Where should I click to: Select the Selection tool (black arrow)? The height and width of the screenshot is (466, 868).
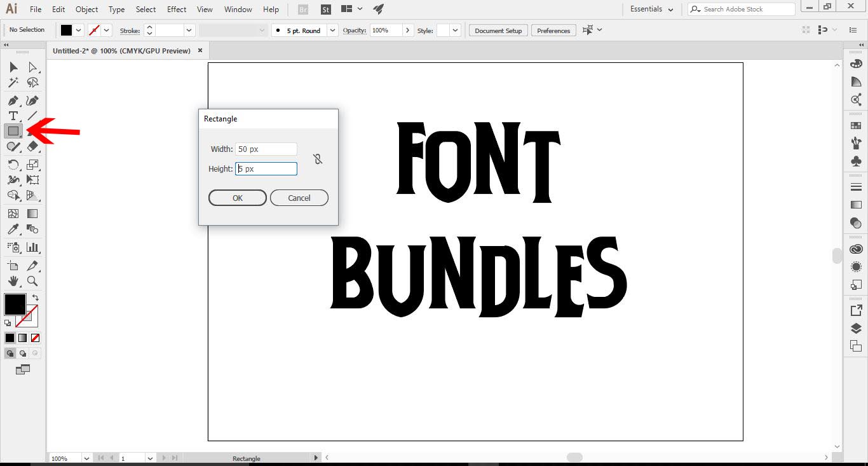click(13, 67)
